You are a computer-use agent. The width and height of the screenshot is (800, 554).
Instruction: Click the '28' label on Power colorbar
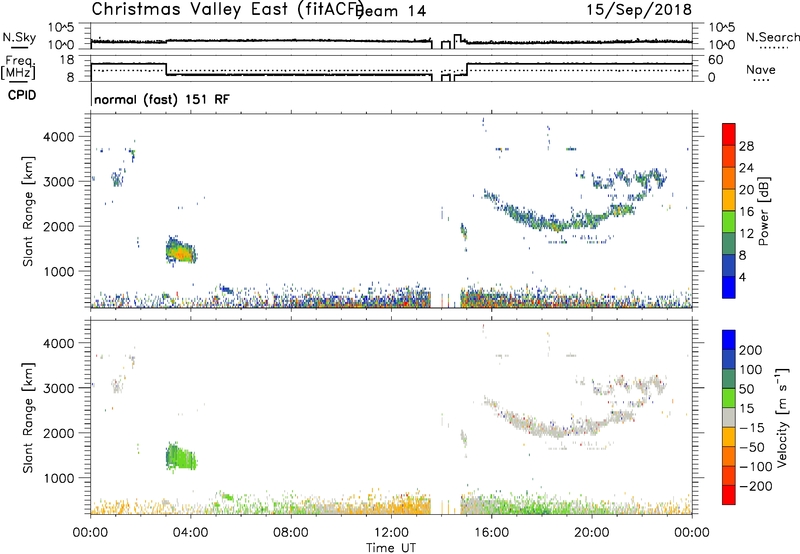pos(746,146)
